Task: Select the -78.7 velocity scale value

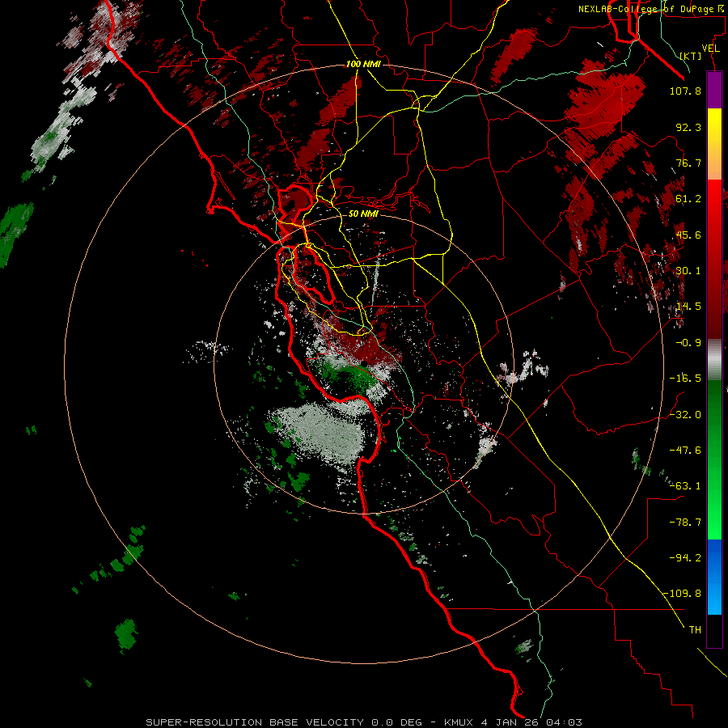Action: (x=685, y=523)
